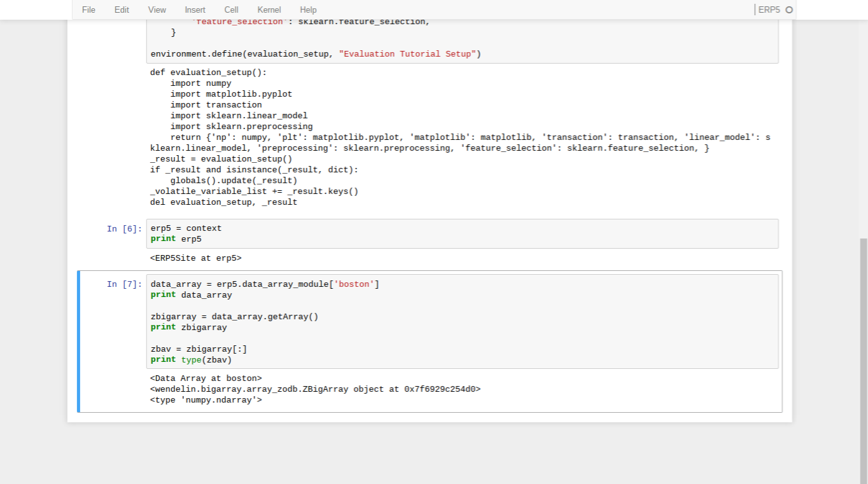Open the View menu
The image size is (868, 484).
[157, 10]
